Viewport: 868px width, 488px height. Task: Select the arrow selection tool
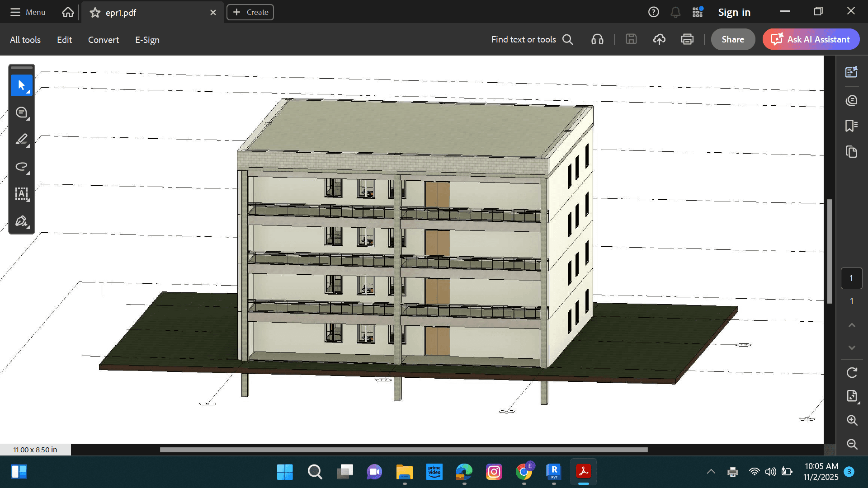point(21,85)
